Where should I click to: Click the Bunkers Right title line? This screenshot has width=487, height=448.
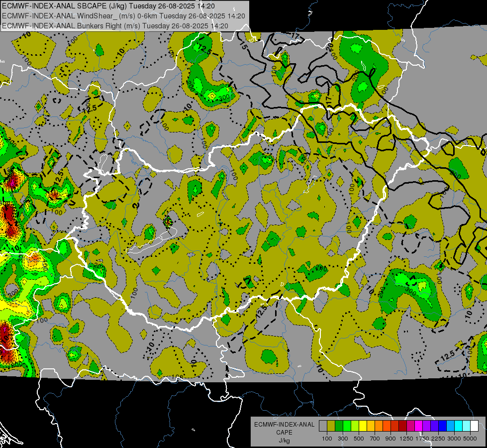[115, 26]
